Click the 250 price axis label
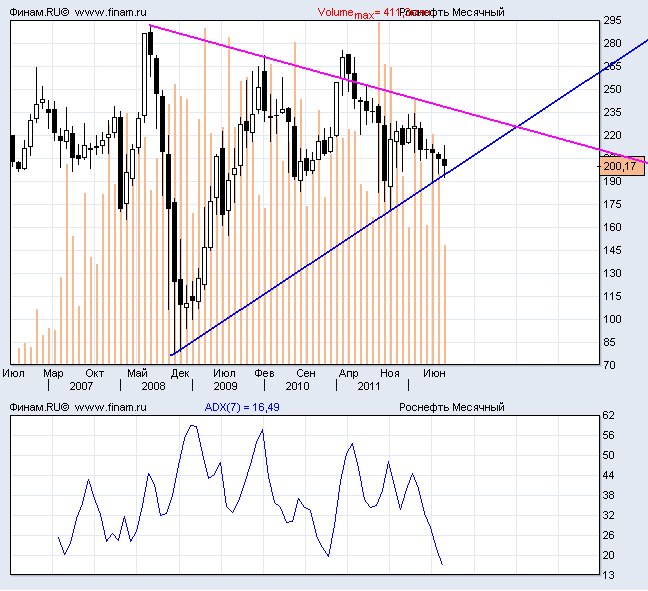 coord(612,89)
